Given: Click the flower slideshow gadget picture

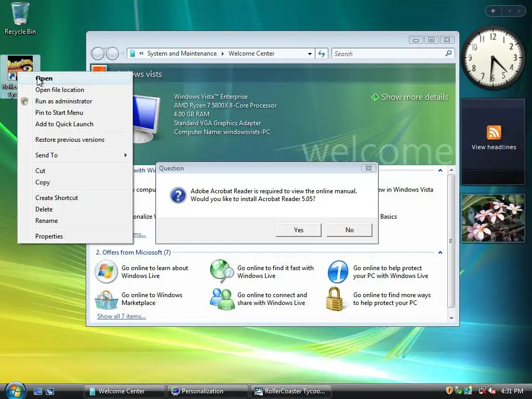Looking at the screenshot, I should (x=493, y=218).
